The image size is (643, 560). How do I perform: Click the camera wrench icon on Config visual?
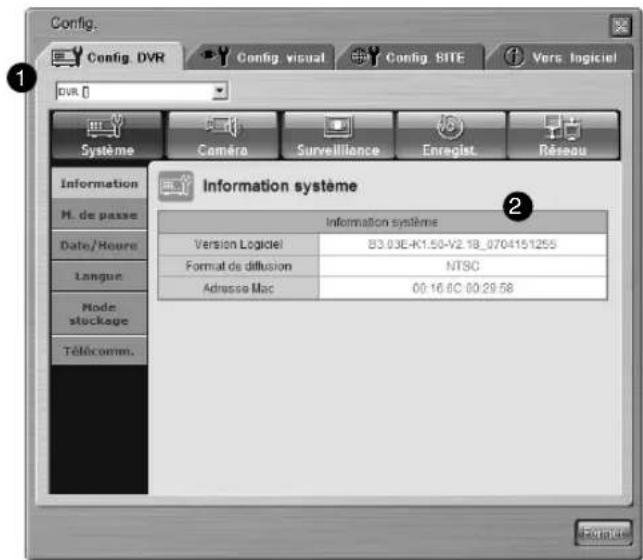217,56
